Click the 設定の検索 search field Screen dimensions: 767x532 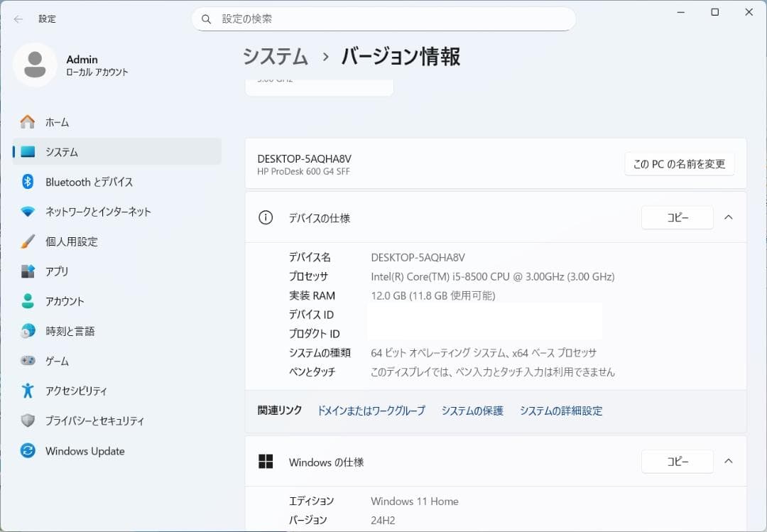383,18
